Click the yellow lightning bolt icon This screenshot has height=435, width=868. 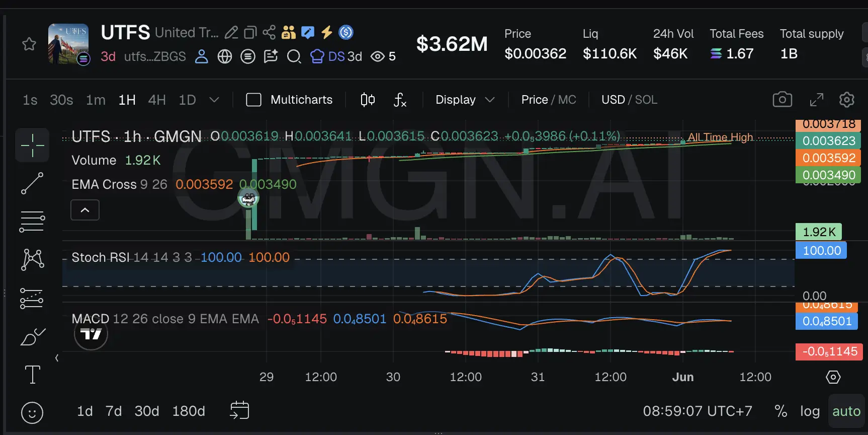pyautogui.click(x=327, y=33)
